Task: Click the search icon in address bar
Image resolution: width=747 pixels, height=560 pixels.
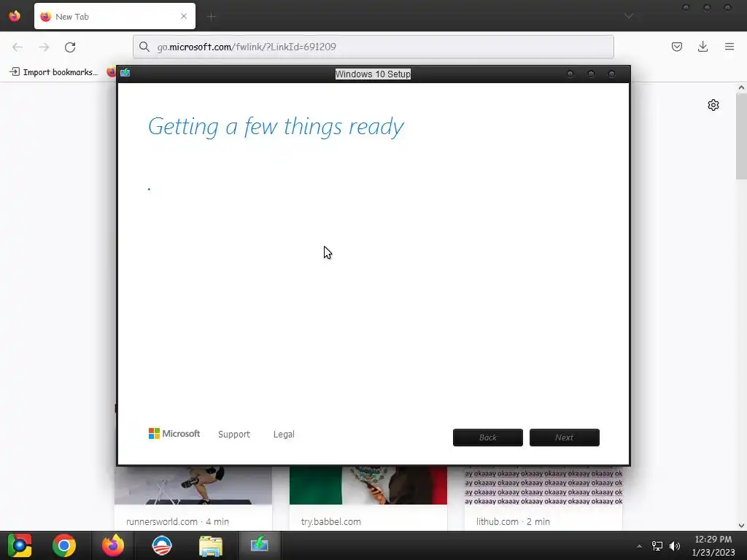Action: pos(144,47)
